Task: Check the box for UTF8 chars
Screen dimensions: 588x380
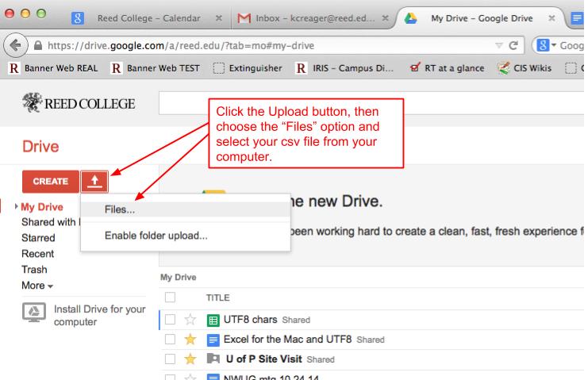Action: 168,320
